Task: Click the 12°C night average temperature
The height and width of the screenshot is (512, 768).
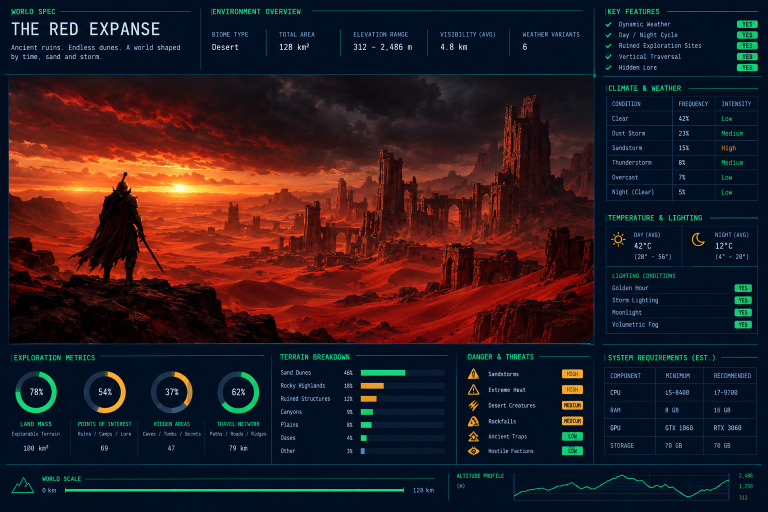Action: 724,246
